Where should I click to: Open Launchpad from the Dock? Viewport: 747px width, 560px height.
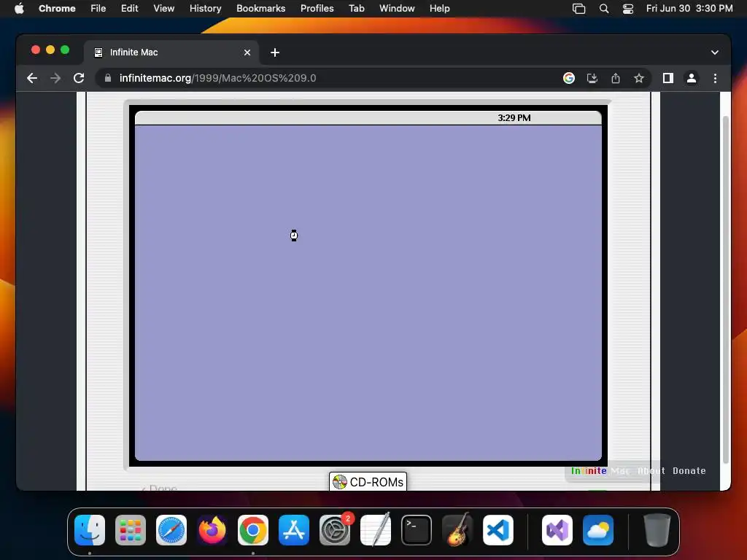(x=131, y=530)
